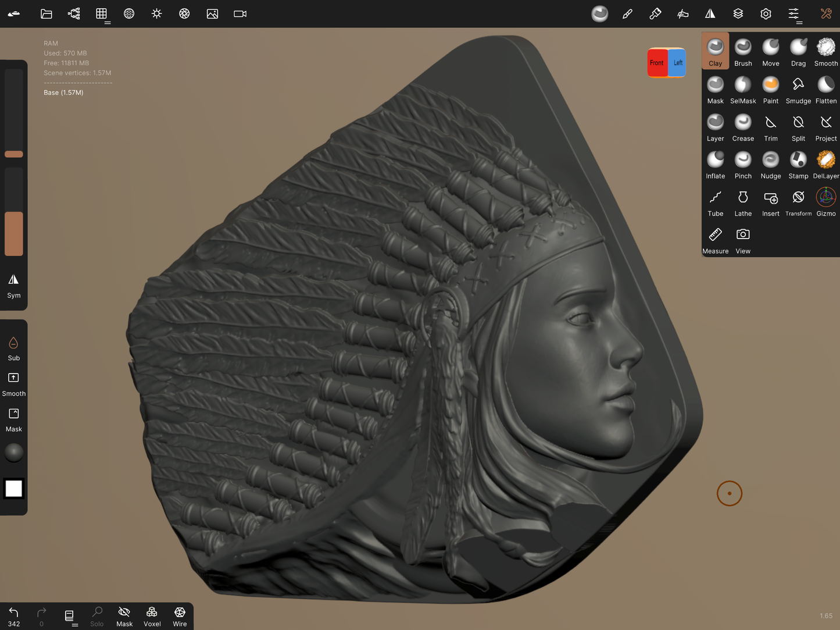The width and height of the screenshot is (840, 630).
Task: Select the Smooth tool in tool grid
Action: (826, 51)
